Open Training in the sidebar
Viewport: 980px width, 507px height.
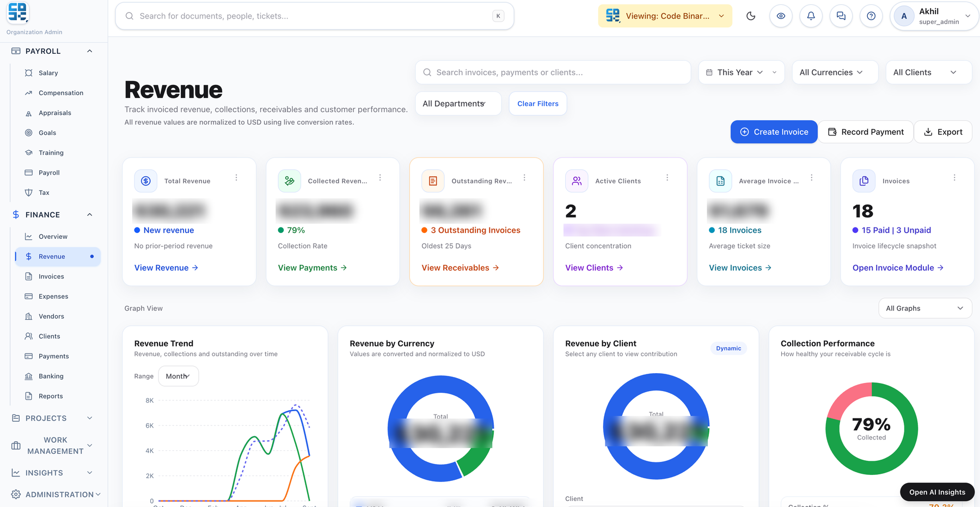pyautogui.click(x=58, y=153)
